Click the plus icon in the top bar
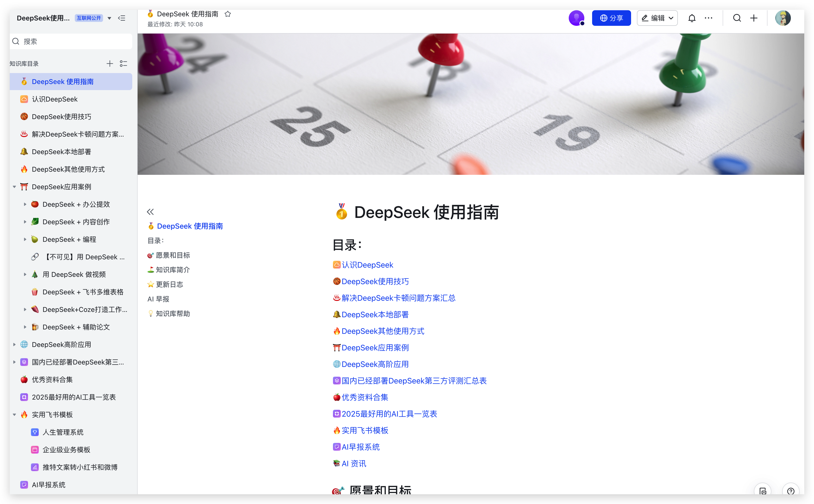This screenshot has height=504, width=814. (x=754, y=18)
